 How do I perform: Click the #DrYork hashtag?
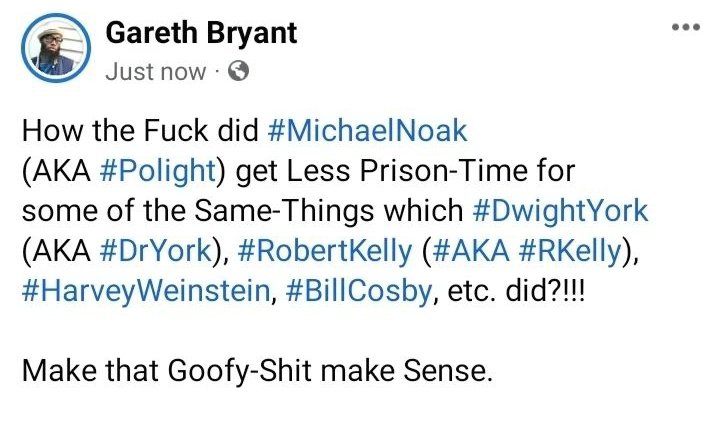coord(152,251)
